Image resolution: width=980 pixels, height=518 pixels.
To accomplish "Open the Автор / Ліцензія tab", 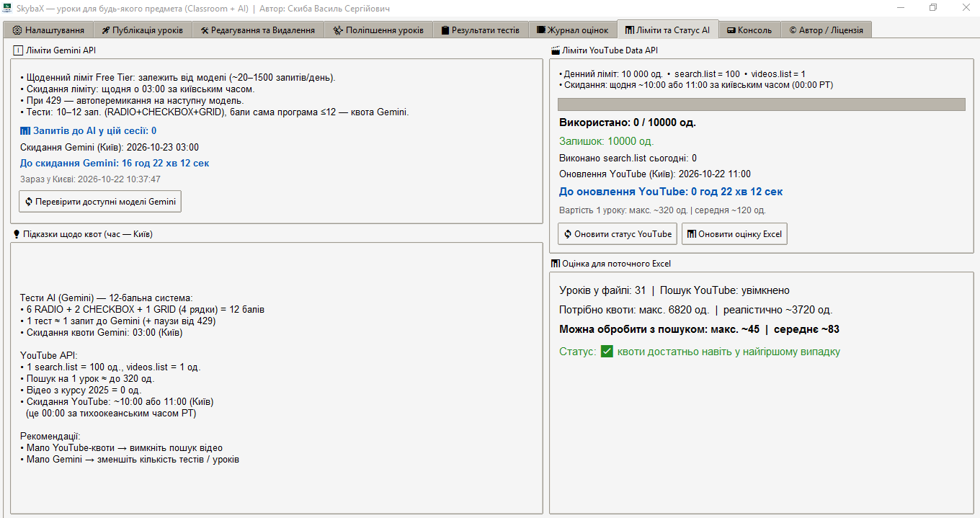I will point(827,30).
